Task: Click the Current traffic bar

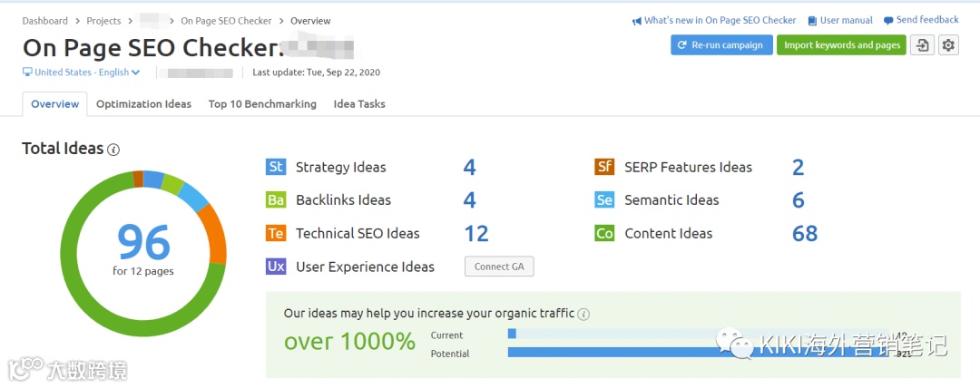Action: pyautogui.click(x=512, y=335)
